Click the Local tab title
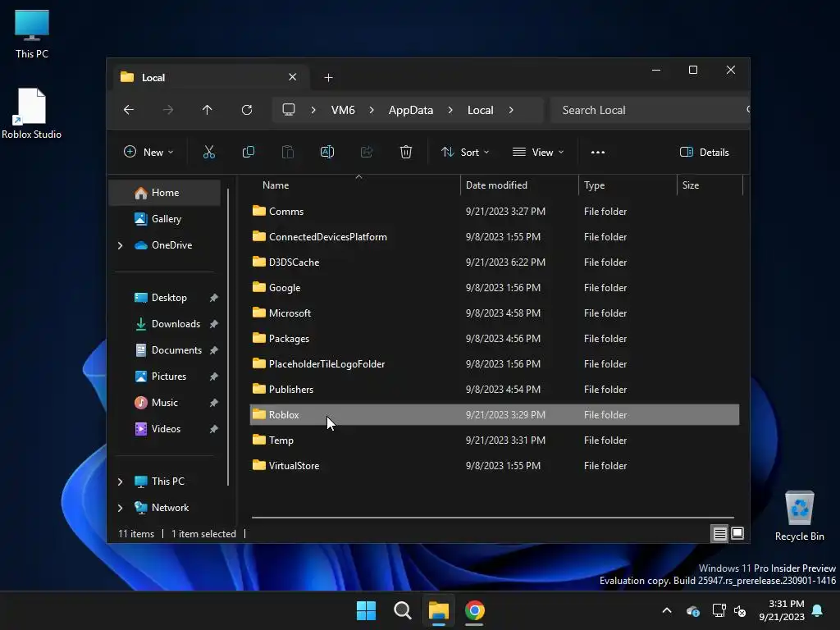 [x=153, y=78]
